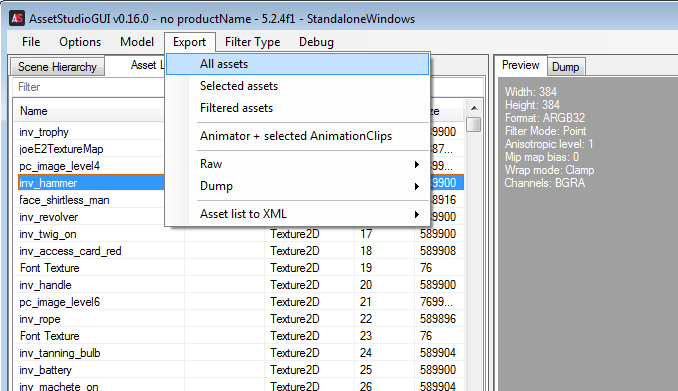Select the inv_handle row

238,285
